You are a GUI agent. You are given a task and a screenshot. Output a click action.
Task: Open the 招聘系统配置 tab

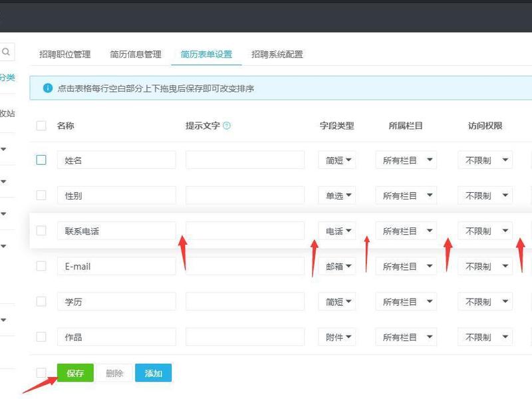pyautogui.click(x=277, y=55)
